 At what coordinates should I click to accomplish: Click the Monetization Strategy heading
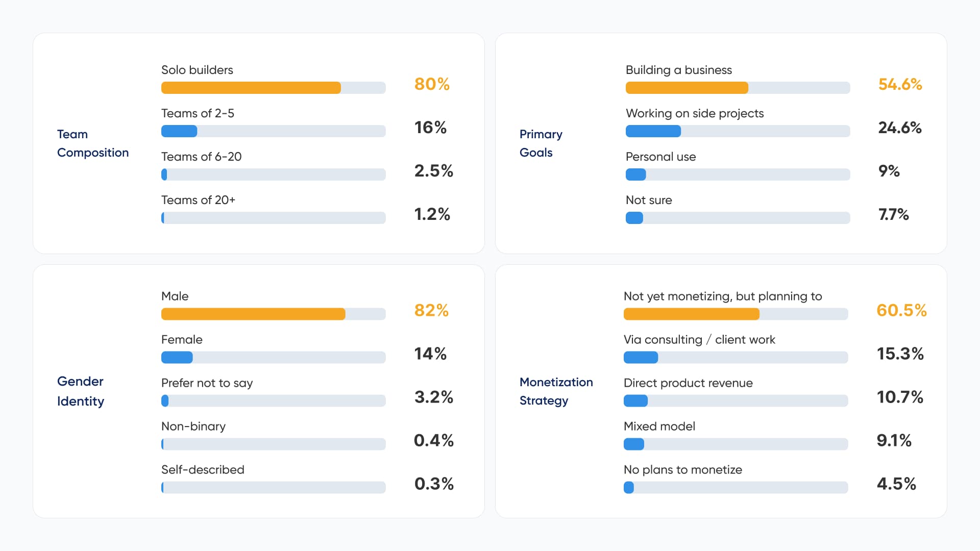click(x=556, y=391)
